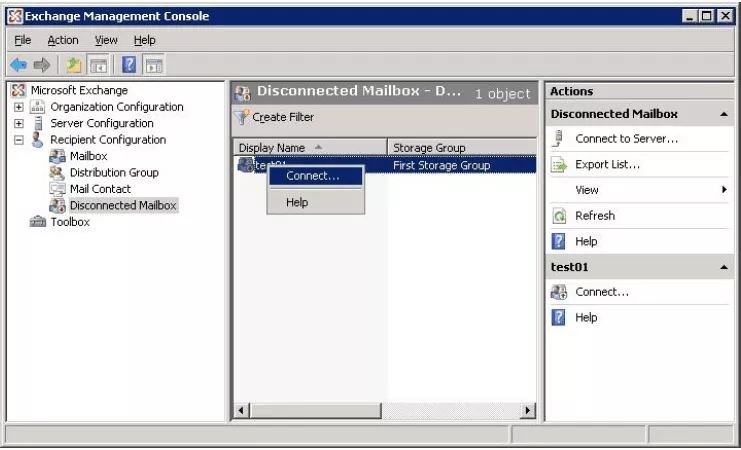Click Connect... under test01 actions
This screenshot has height=450, width=741.
tap(602, 292)
